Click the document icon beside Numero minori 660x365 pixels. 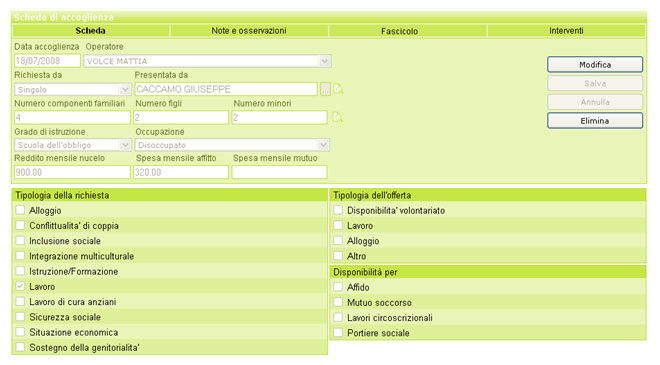[338, 117]
